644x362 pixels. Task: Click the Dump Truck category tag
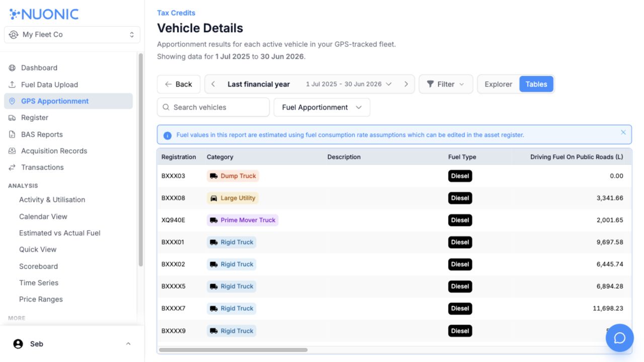pos(233,176)
